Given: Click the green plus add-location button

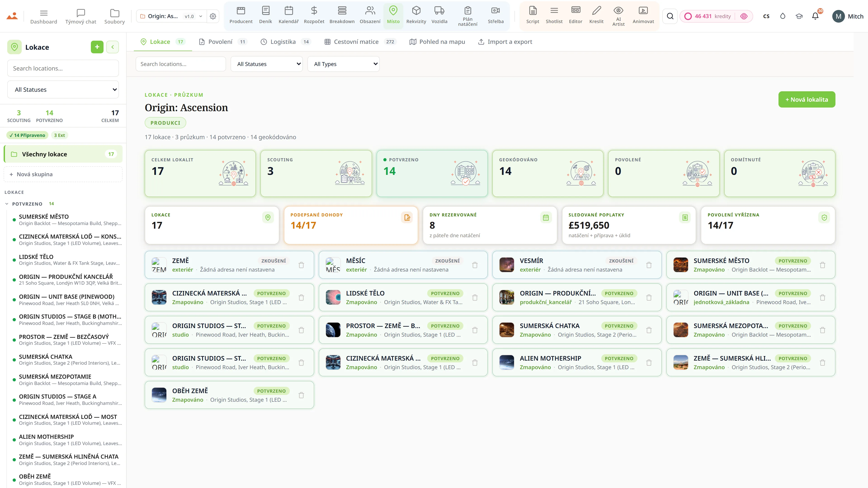Looking at the screenshot, I should [x=97, y=47].
